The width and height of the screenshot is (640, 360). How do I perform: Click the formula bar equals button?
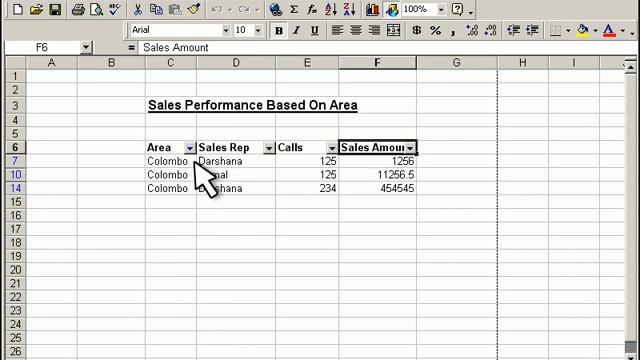pyautogui.click(x=131, y=48)
